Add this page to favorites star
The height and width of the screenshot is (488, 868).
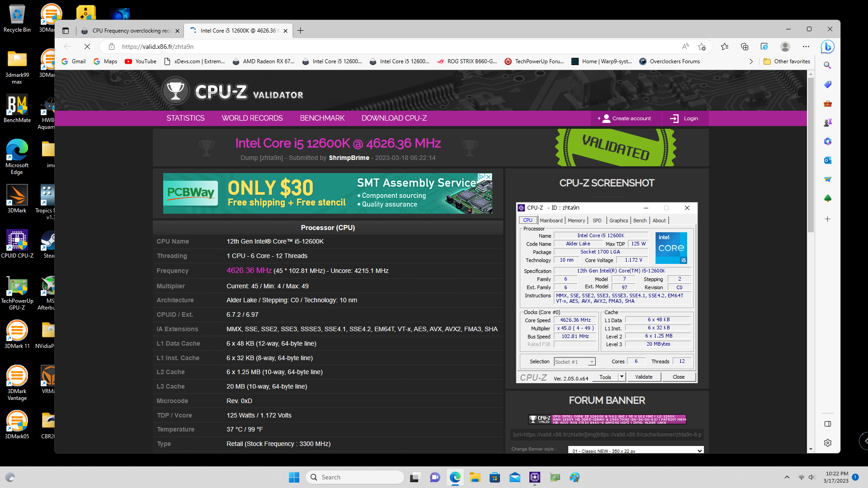point(702,47)
